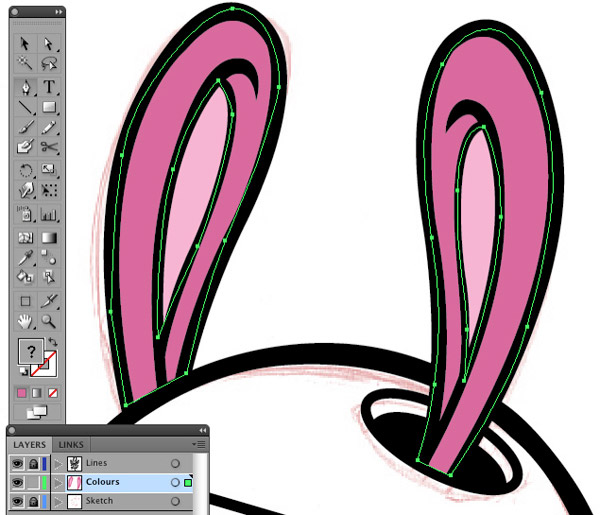Click the Change Screen Mode button
600x515 pixels.
point(37,412)
